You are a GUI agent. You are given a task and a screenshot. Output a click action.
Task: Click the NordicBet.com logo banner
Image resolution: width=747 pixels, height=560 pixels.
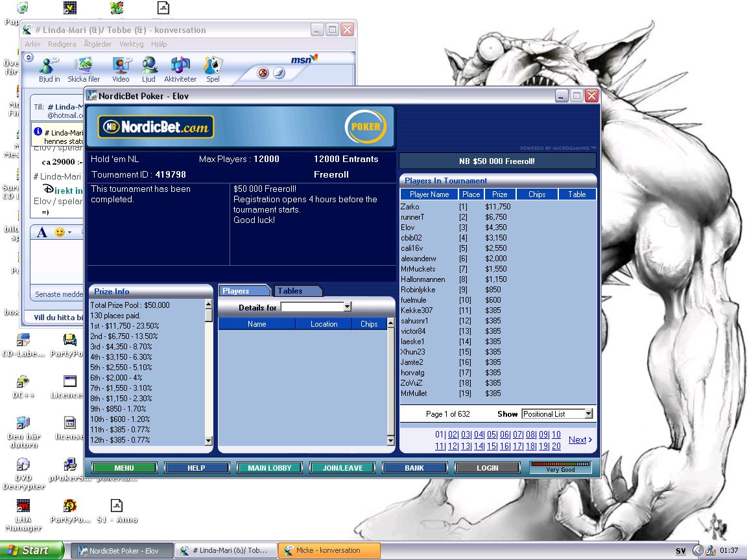pyautogui.click(x=156, y=126)
